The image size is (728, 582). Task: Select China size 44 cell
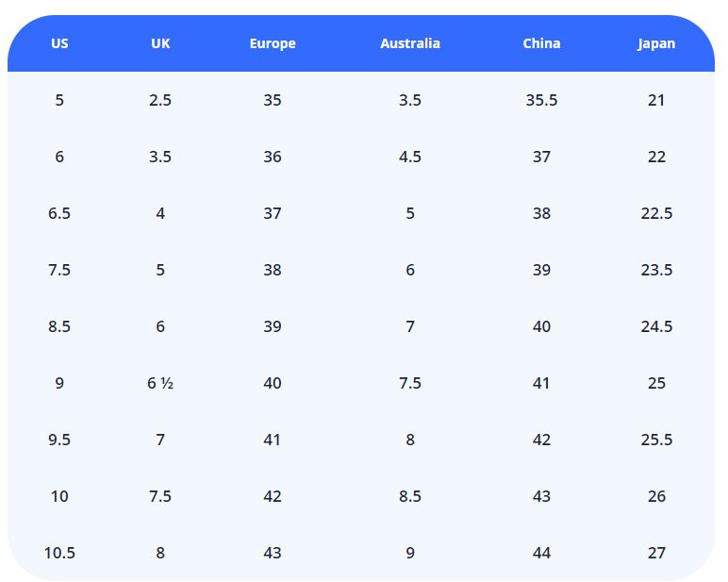[541, 553]
